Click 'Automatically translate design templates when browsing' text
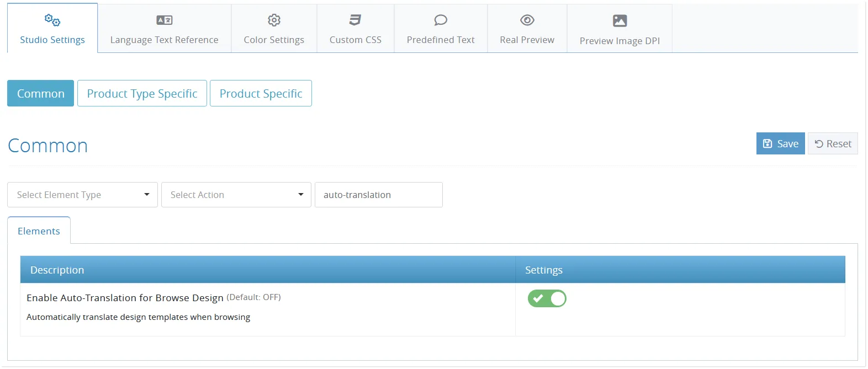This screenshot has height=369, width=868. click(x=139, y=317)
